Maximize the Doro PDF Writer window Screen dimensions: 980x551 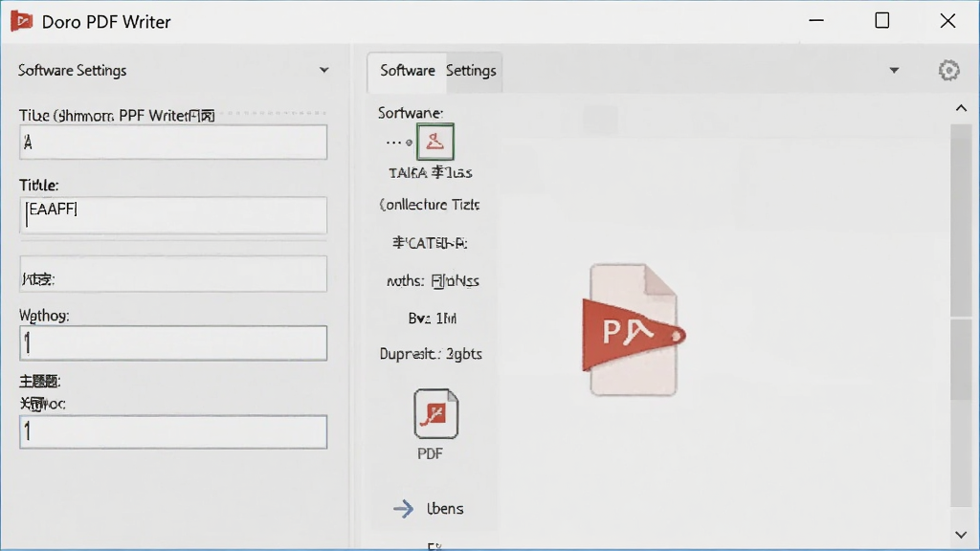coord(881,21)
